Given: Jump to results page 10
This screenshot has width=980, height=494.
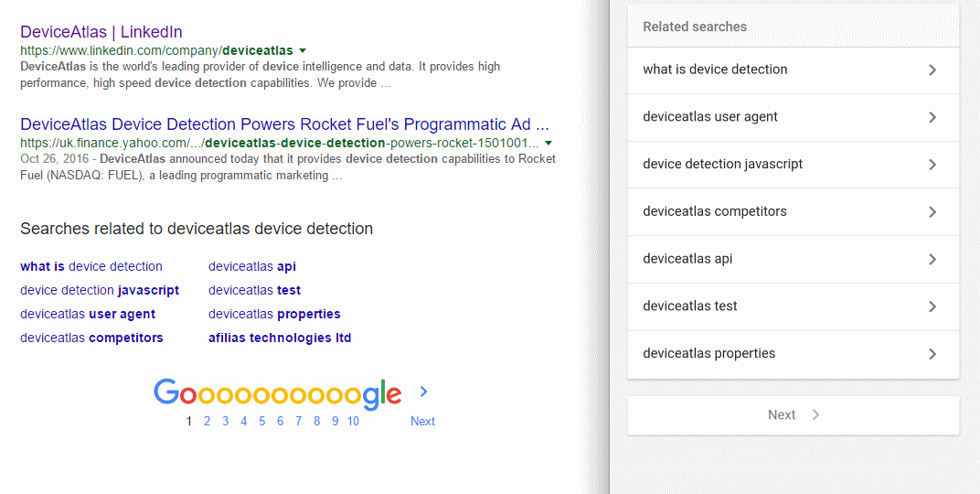Looking at the screenshot, I should point(353,421).
